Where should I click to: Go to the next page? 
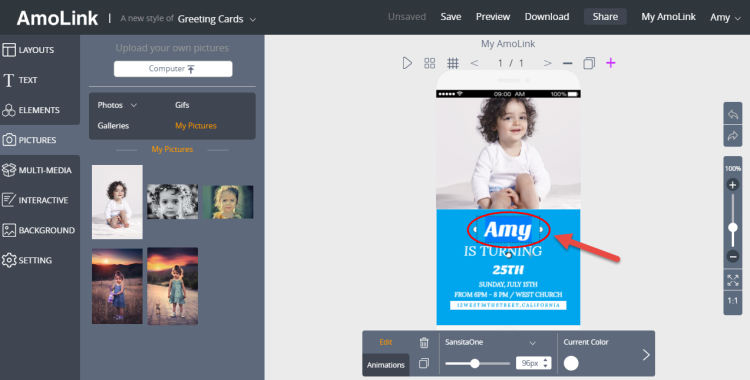pyautogui.click(x=547, y=63)
